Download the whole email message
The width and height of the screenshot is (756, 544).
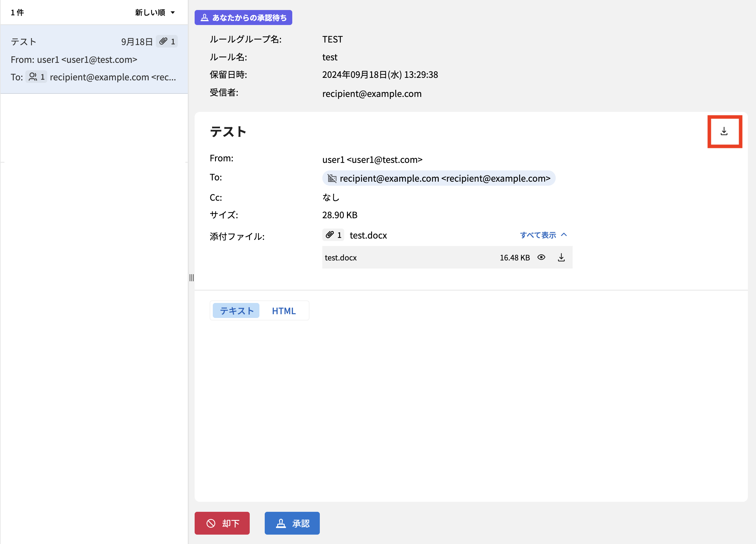pyautogui.click(x=724, y=131)
